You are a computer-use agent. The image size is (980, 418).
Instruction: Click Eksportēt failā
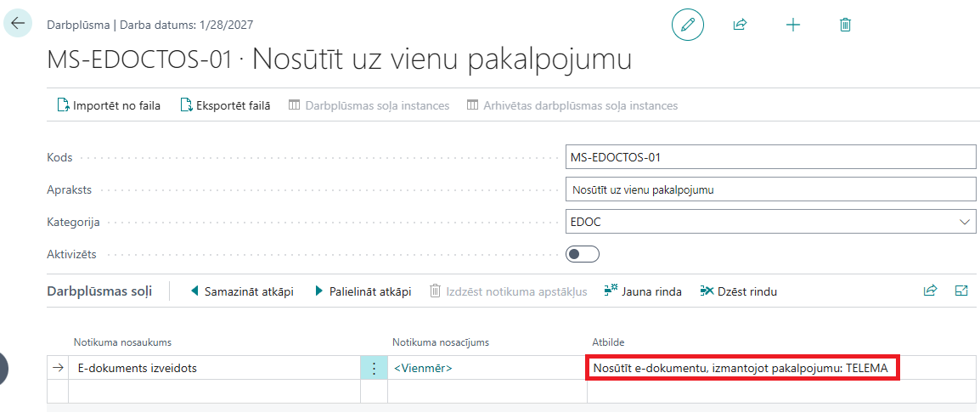coord(225,105)
